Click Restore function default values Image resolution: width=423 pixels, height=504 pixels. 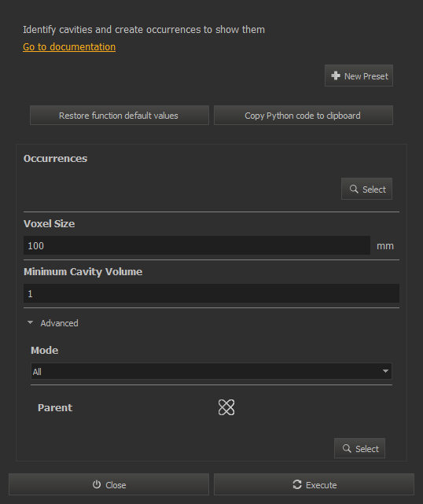pyautogui.click(x=120, y=116)
